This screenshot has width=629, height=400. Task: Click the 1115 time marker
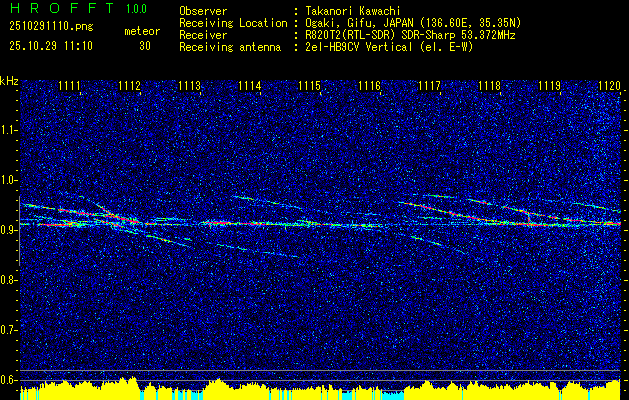310,86
